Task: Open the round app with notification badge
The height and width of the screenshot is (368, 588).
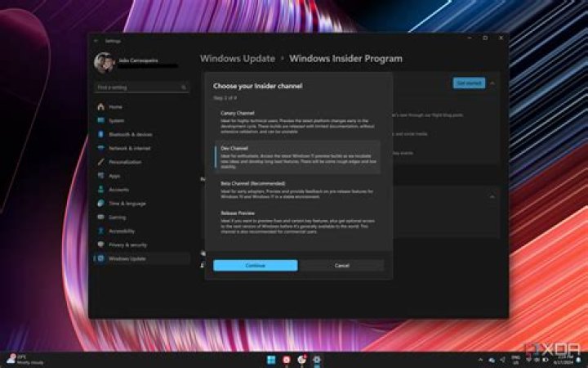Action: tap(301, 360)
